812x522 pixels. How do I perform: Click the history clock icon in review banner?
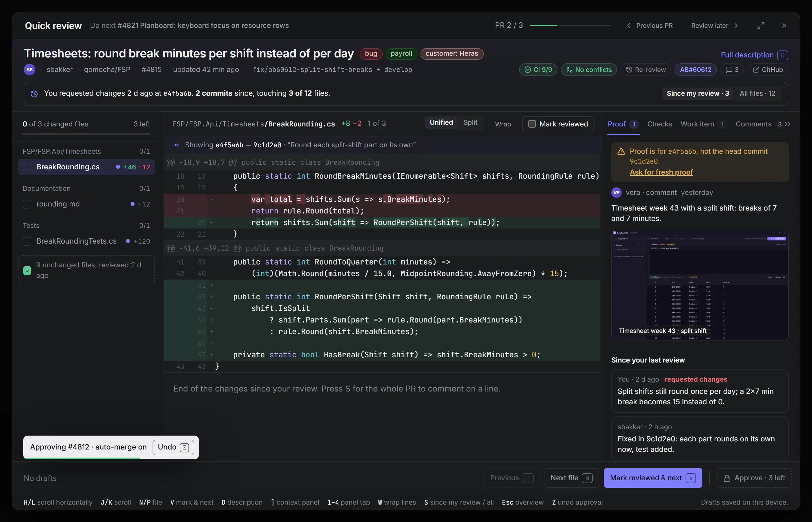(34, 94)
